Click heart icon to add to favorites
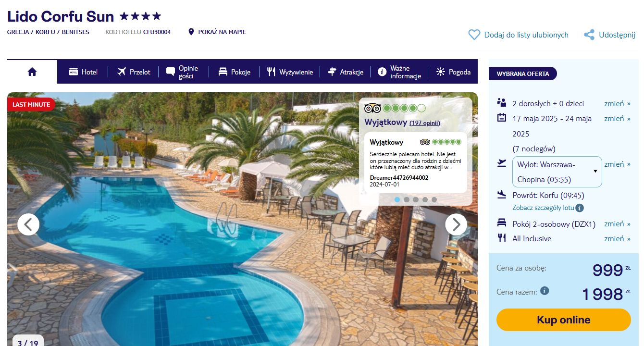644x346 pixels. point(474,35)
